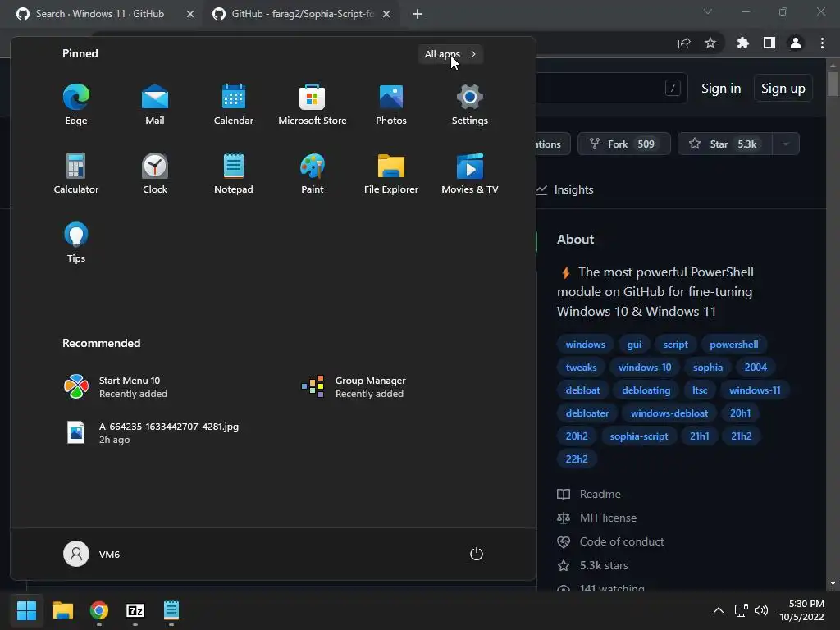840x630 pixels.
Task: Open network status in system tray
Action: pos(742,610)
